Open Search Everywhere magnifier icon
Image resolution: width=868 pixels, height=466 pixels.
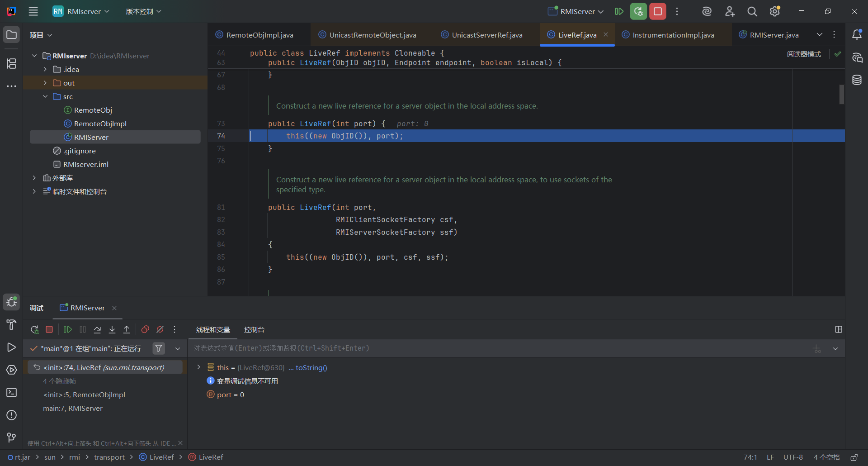point(752,11)
